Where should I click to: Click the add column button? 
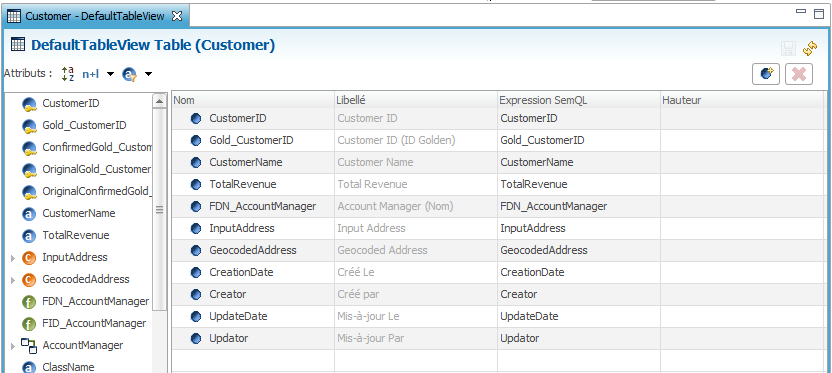(x=766, y=74)
